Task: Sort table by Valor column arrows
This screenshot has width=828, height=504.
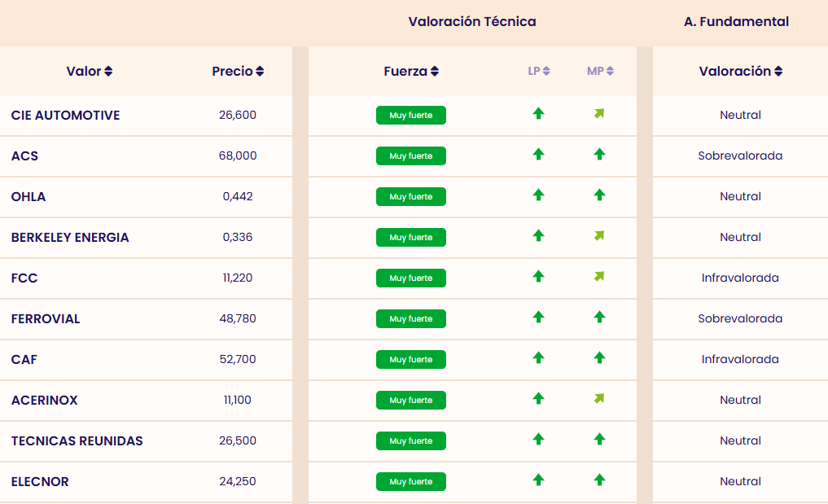Action: [108, 72]
